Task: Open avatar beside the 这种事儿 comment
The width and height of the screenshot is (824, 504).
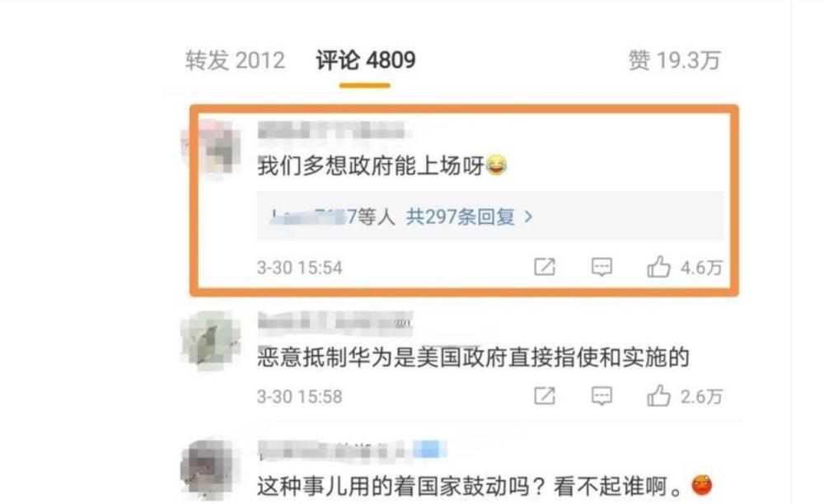Action: point(211,469)
